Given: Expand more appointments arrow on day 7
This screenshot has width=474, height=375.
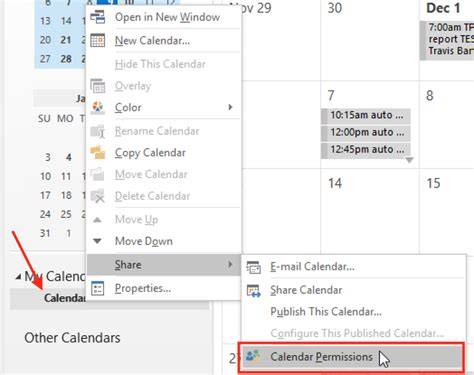Looking at the screenshot, I should pyautogui.click(x=410, y=160).
